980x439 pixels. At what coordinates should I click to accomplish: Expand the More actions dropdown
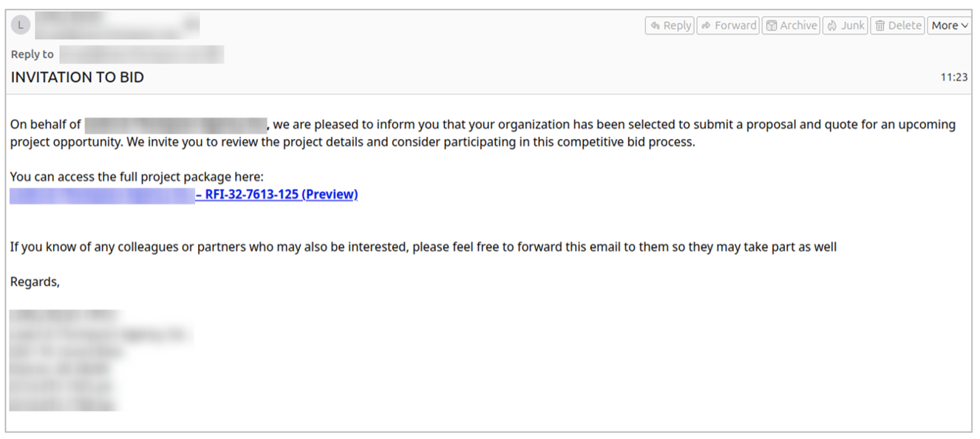point(949,26)
